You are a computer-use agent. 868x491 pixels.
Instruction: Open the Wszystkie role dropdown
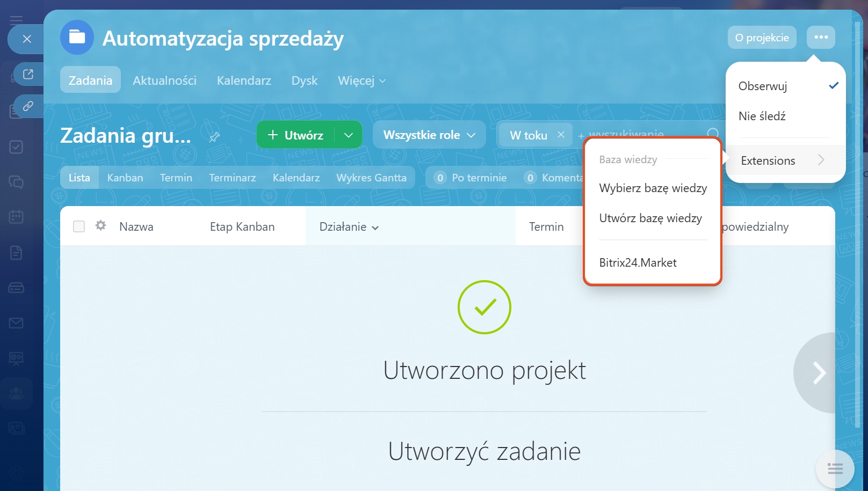(x=429, y=135)
